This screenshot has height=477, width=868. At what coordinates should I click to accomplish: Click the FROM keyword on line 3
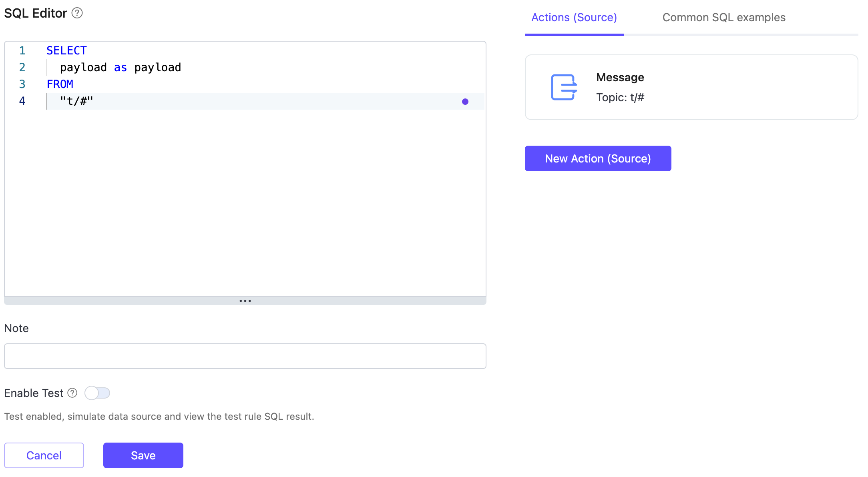pos(60,84)
